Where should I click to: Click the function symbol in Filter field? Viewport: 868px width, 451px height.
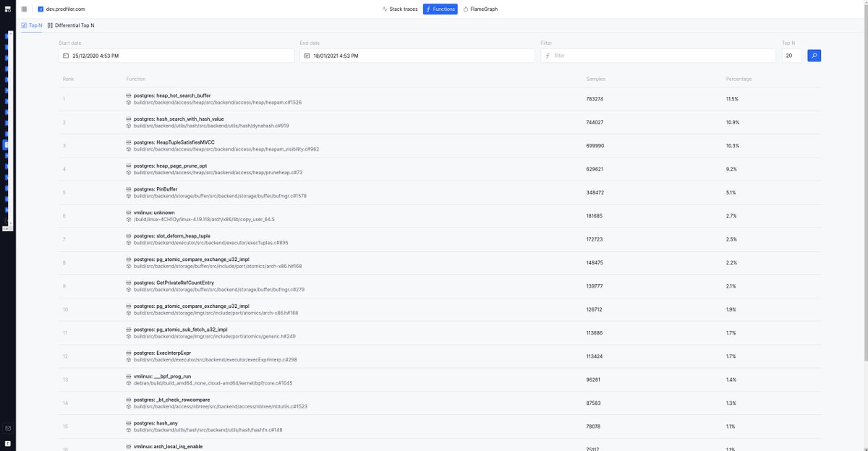(548, 56)
